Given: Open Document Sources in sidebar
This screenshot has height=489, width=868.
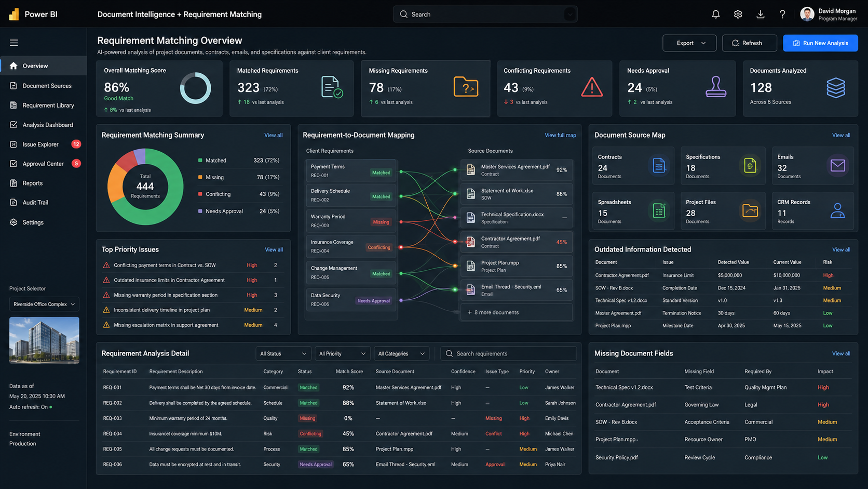Looking at the screenshot, I should click(x=44, y=86).
